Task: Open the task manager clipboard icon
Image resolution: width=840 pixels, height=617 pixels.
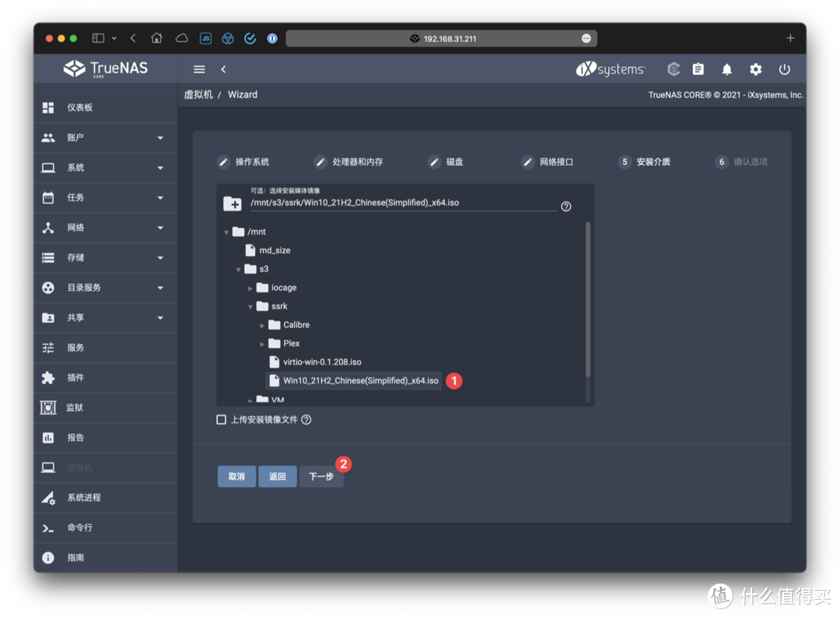Action: point(698,69)
